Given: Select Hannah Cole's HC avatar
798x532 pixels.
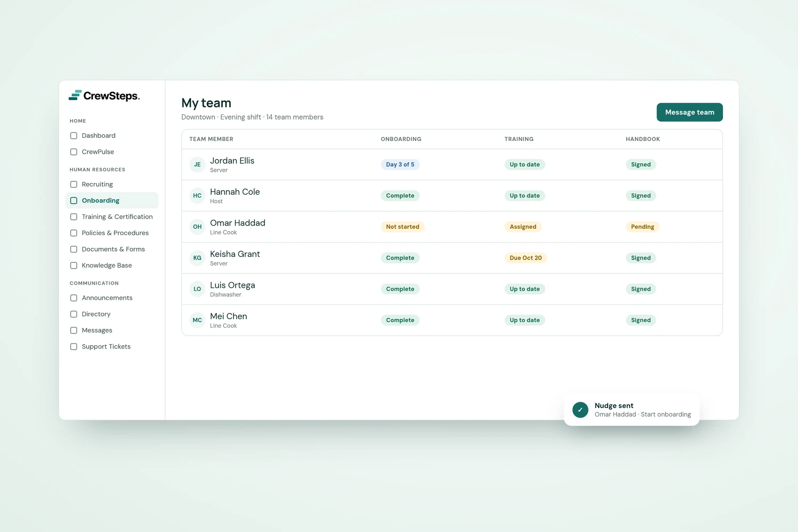Looking at the screenshot, I should [x=197, y=196].
